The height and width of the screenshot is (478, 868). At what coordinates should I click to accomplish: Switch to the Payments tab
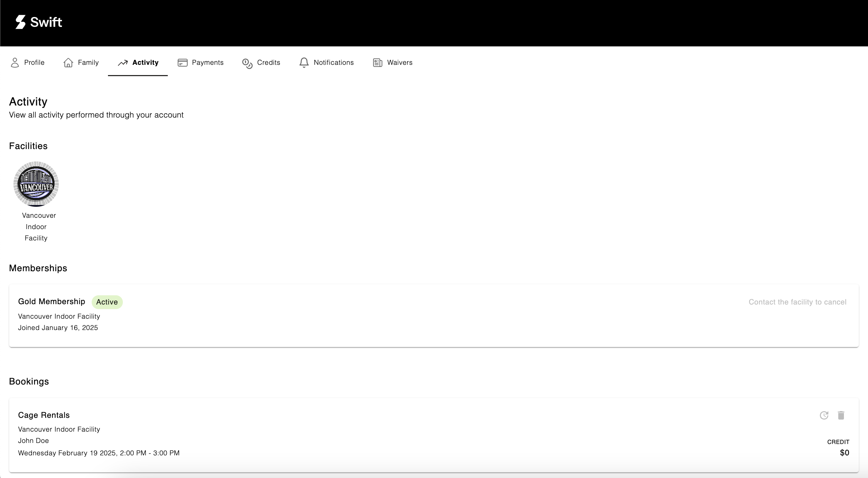pos(207,63)
